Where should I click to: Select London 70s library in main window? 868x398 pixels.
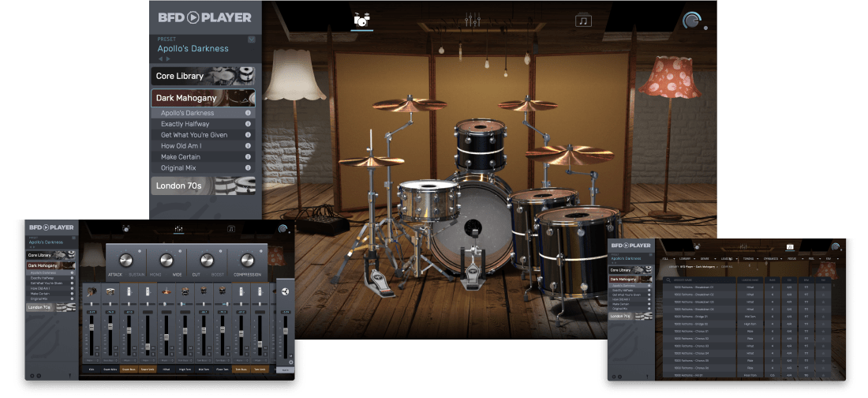(x=203, y=186)
